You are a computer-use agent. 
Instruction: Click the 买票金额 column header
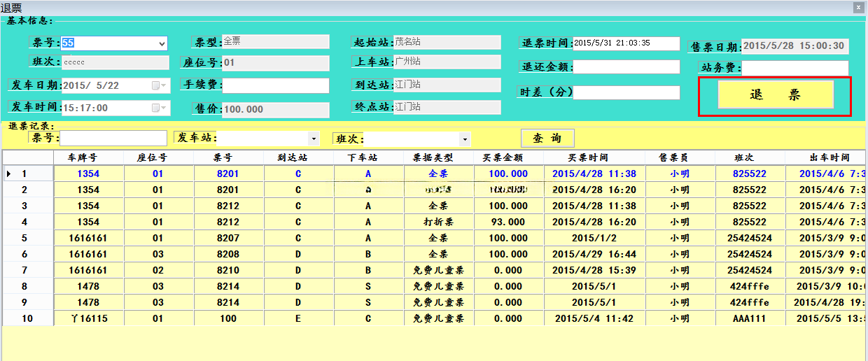tap(509, 157)
